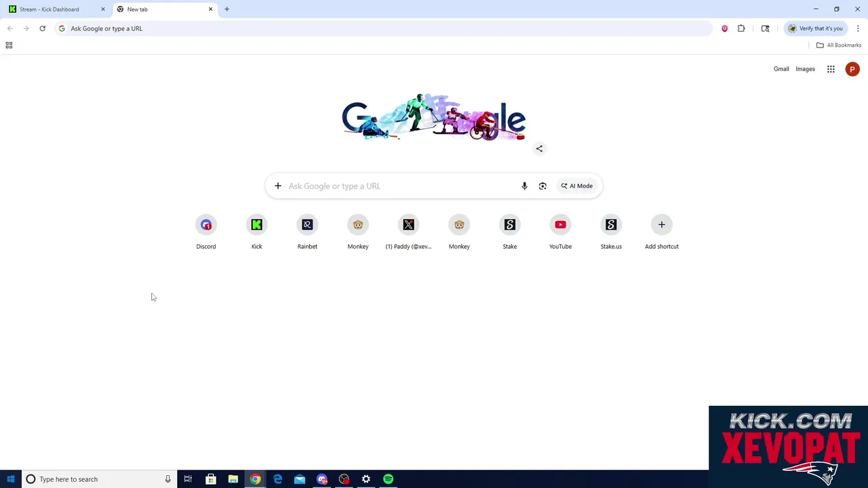Launch Spotify from the taskbar
The width and height of the screenshot is (868, 488).
point(388,479)
